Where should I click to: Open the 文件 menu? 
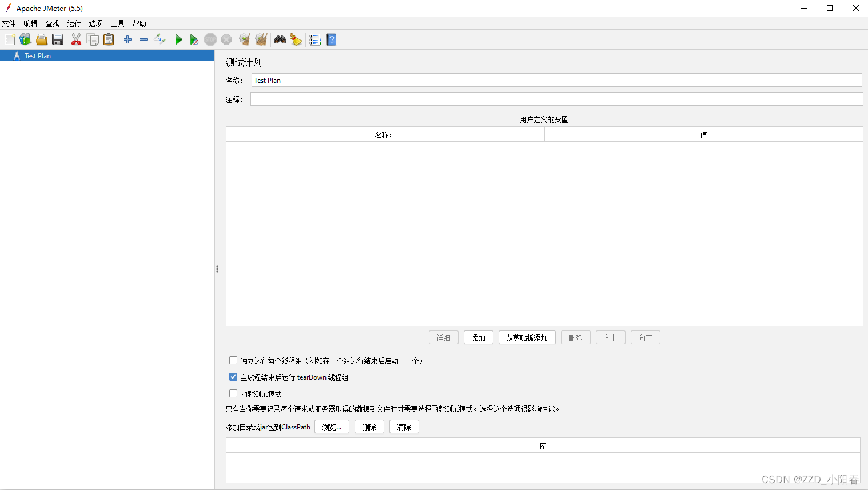tap(9, 23)
